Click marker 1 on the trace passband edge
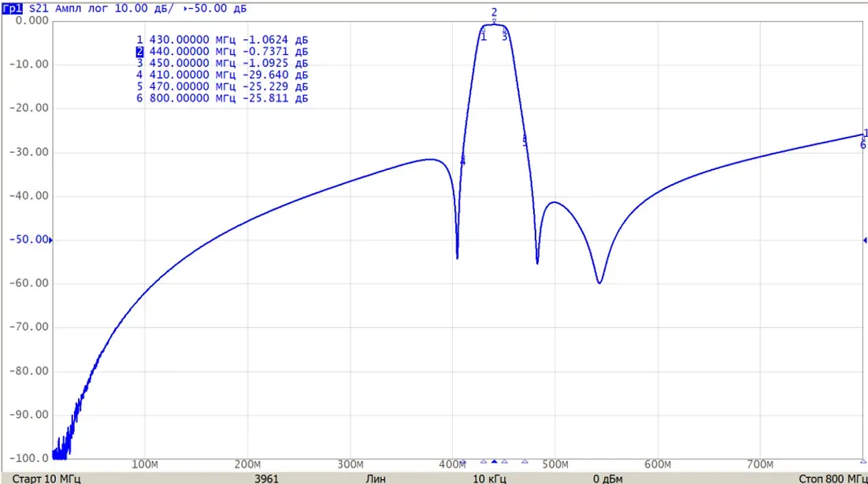Viewport: 868px width, 484px height. (484, 37)
